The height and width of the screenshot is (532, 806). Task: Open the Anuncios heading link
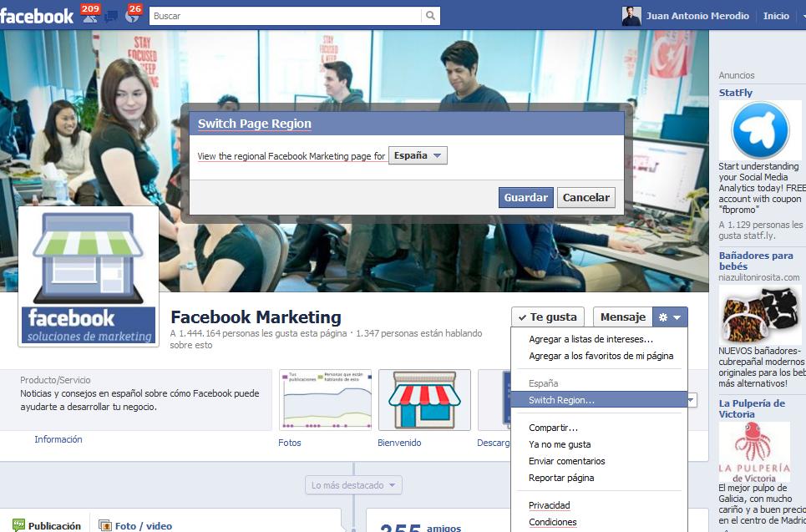pyautogui.click(x=737, y=75)
